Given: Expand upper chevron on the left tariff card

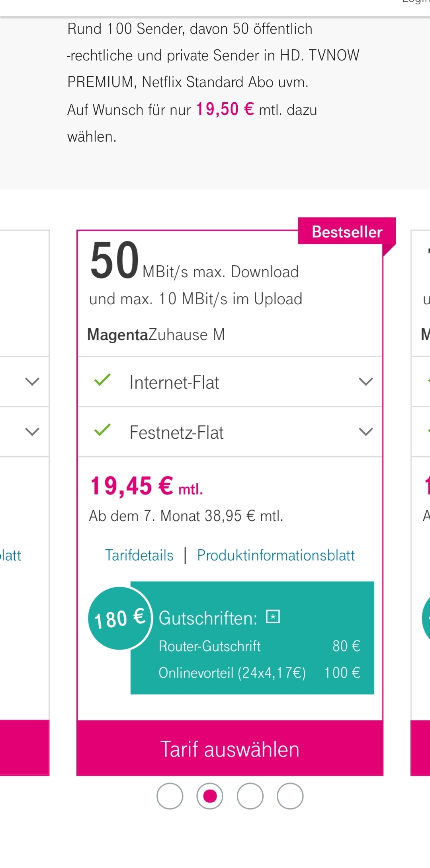Looking at the screenshot, I should click(32, 382).
